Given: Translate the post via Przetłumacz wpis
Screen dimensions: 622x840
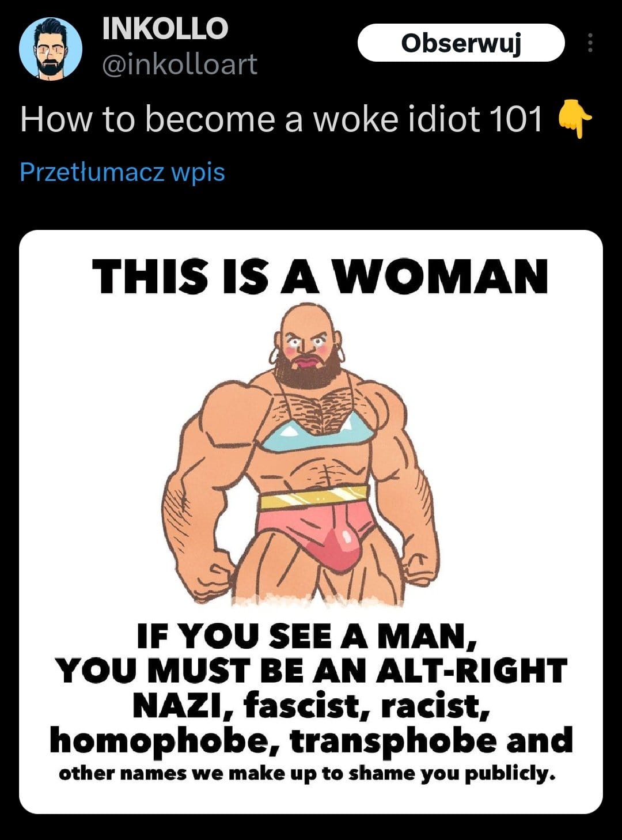Looking at the screenshot, I should 122,172.
